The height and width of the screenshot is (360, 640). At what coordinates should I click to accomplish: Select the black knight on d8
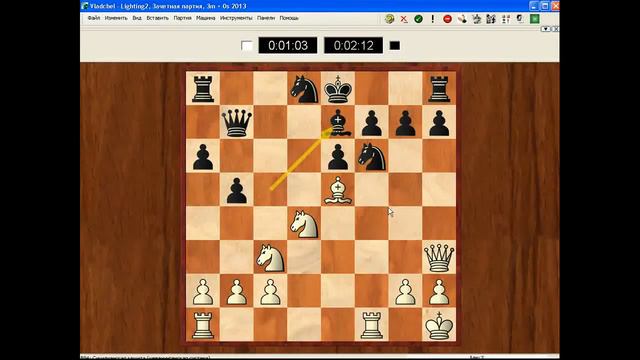[304, 89]
